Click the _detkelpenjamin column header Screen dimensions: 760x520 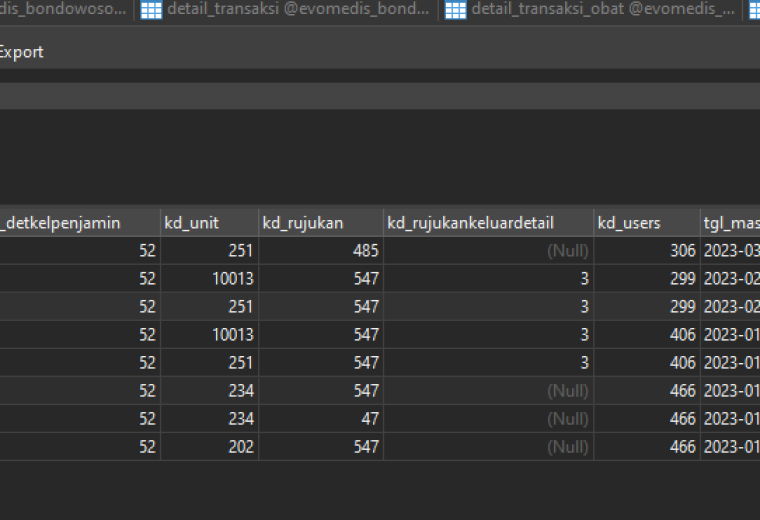(x=80, y=223)
